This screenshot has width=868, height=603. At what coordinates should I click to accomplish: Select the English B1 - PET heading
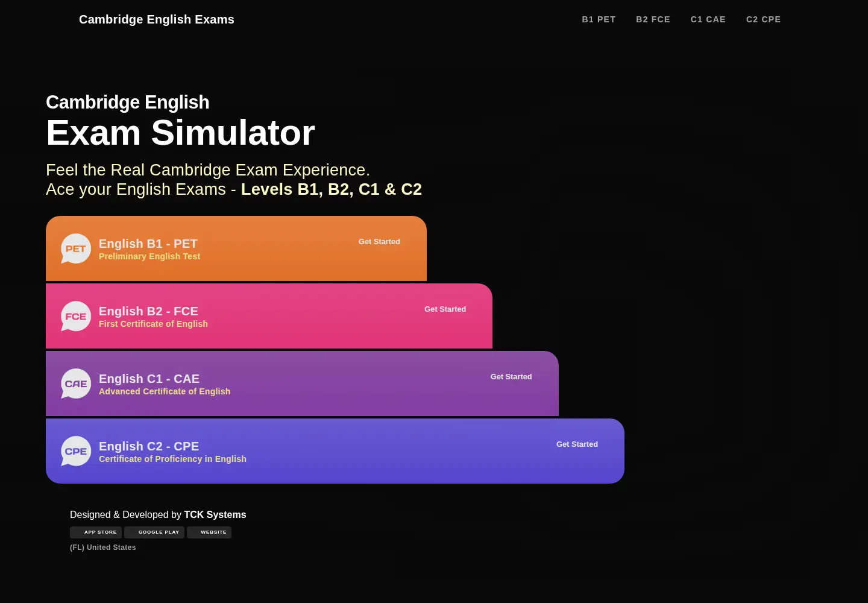pyautogui.click(x=148, y=244)
